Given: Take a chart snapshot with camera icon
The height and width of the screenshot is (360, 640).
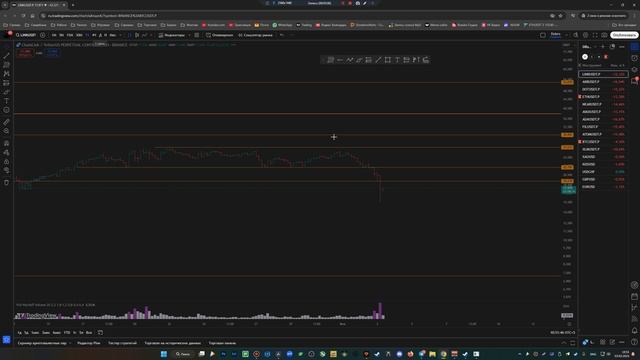Looking at the screenshot, I should click(604, 35).
